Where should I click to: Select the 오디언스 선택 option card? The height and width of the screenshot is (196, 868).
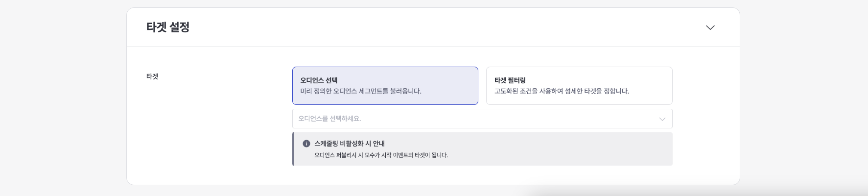385,86
